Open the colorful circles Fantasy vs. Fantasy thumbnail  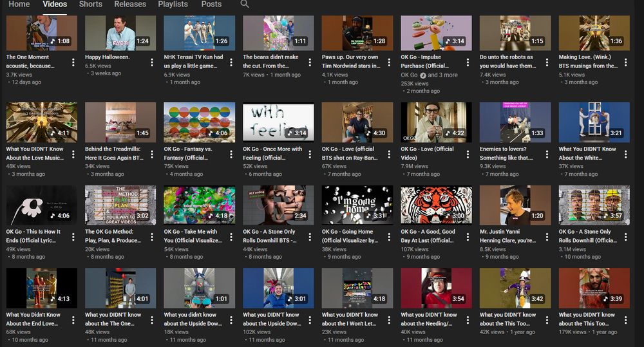[199, 122]
